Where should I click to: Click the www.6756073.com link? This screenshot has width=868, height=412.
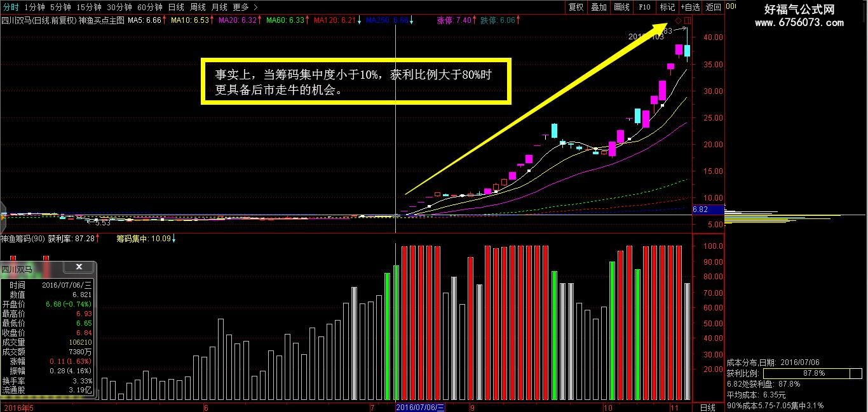tap(799, 23)
